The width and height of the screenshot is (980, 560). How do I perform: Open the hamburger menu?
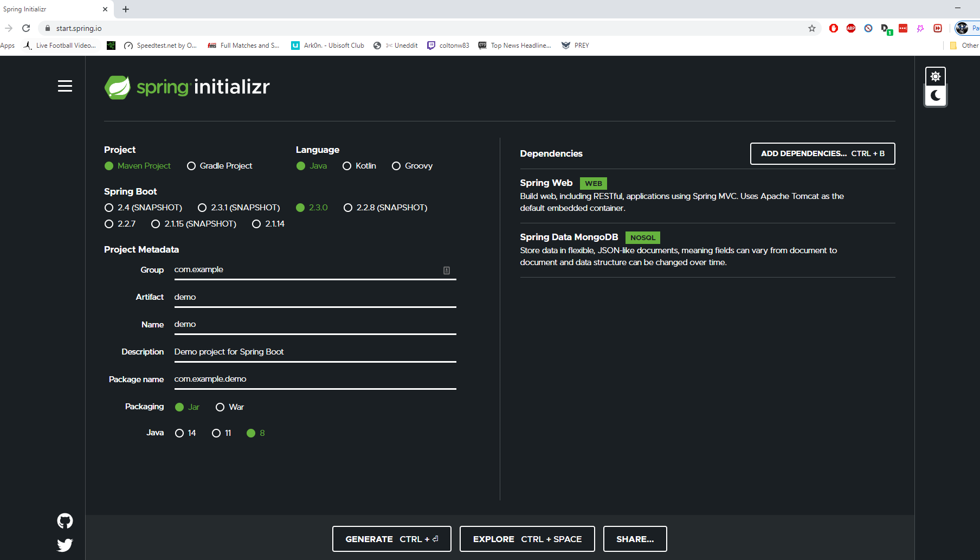[x=65, y=86]
